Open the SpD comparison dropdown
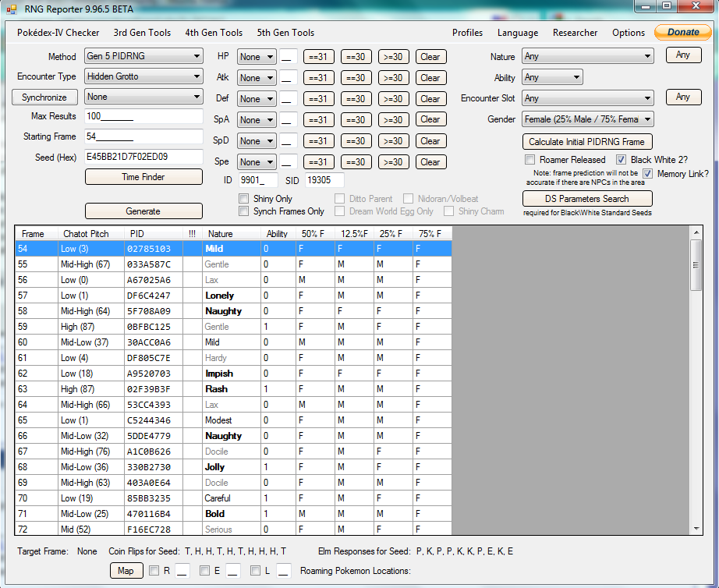 (x=257, y=141)
